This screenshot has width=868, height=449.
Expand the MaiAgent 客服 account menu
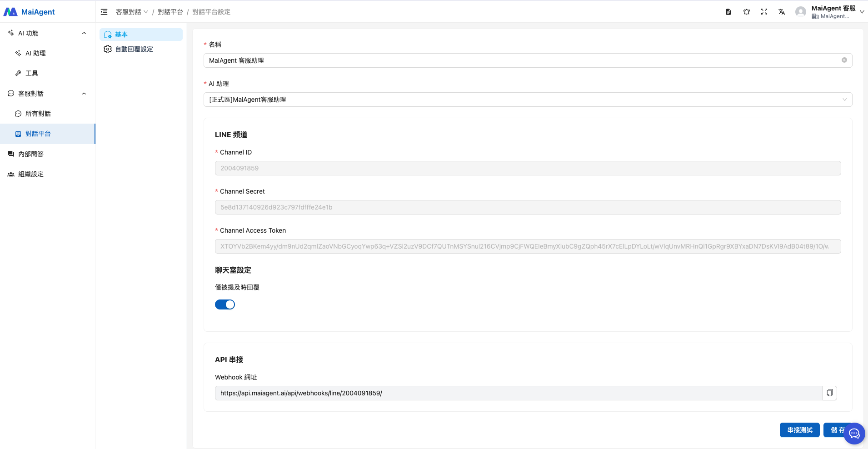862,12
